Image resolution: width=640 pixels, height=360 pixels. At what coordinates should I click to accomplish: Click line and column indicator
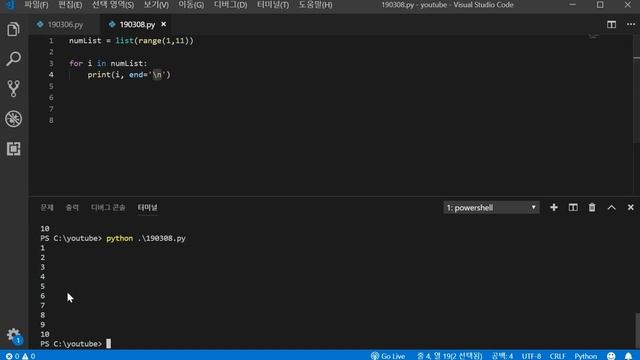[x=449, y=356]
